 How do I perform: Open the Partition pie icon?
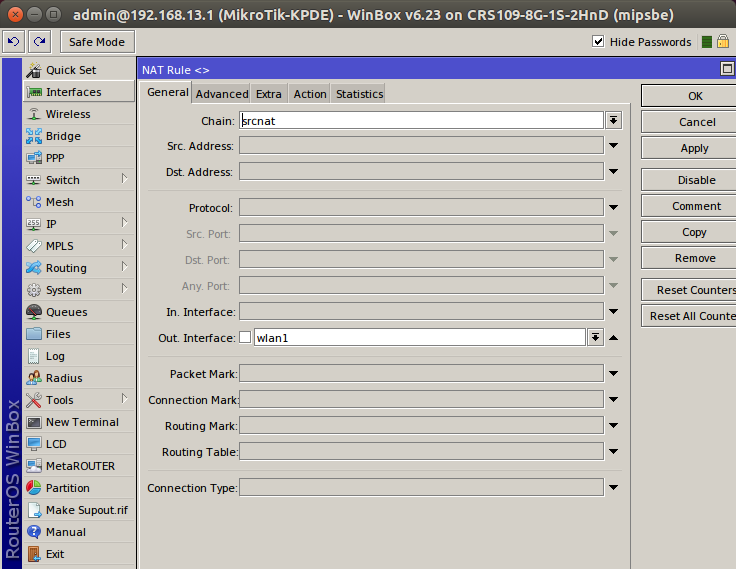pos(34,488)
